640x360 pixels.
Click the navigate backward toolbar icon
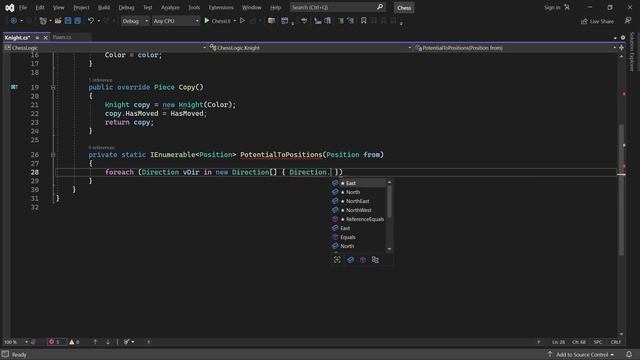(13, 21)
